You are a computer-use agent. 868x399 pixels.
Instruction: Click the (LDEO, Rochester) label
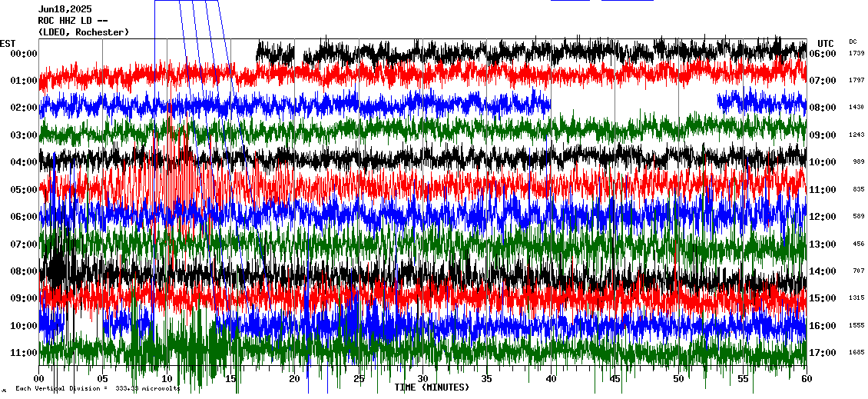(x=84, y=32)
